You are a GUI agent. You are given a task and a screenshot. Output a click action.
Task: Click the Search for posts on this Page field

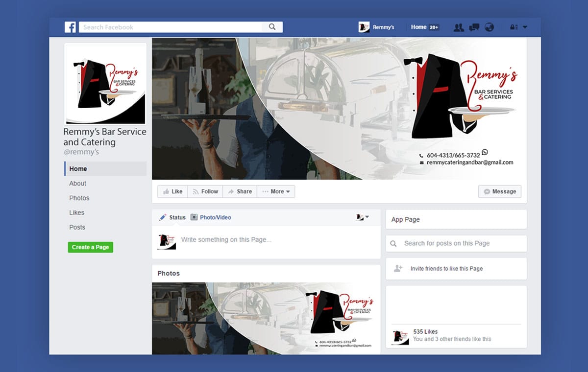(x=456, y=243)
